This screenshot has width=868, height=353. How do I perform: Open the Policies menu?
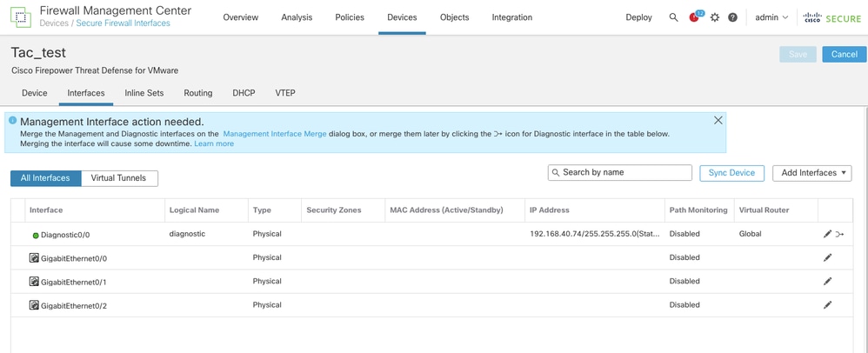[350, 17]
